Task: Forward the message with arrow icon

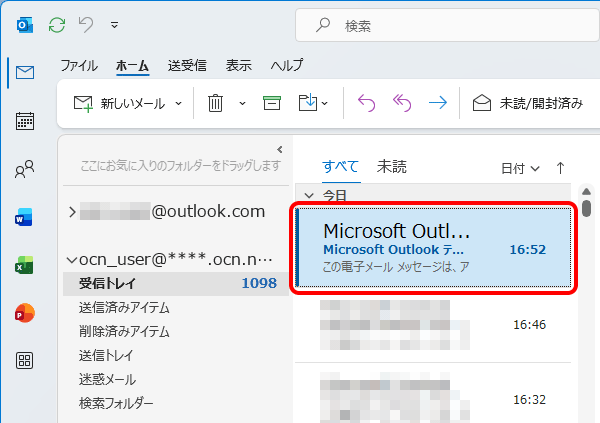Action: click(x=438, y=103)
